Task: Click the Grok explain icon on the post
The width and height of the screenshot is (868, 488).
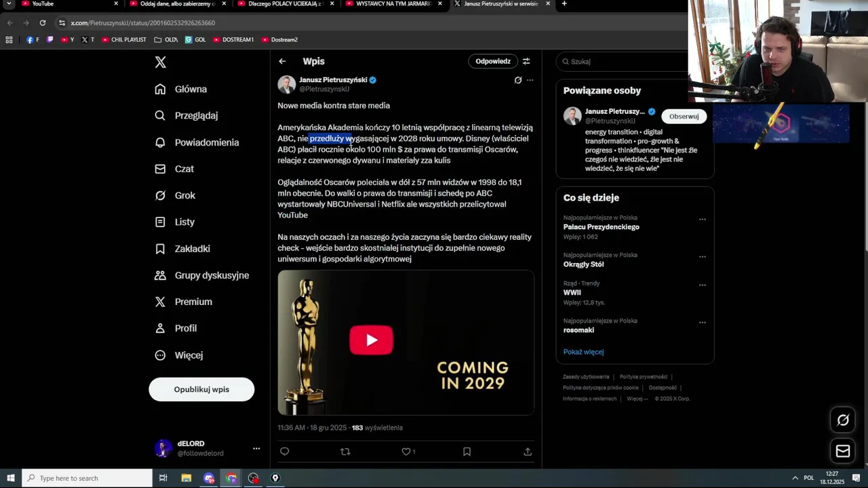Action: [x=518, y=80]
